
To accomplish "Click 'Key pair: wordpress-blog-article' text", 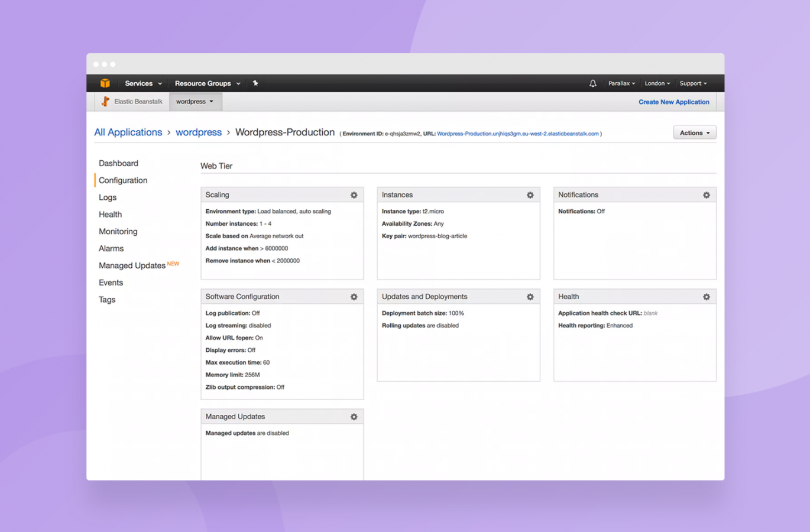I will point(425,236).
